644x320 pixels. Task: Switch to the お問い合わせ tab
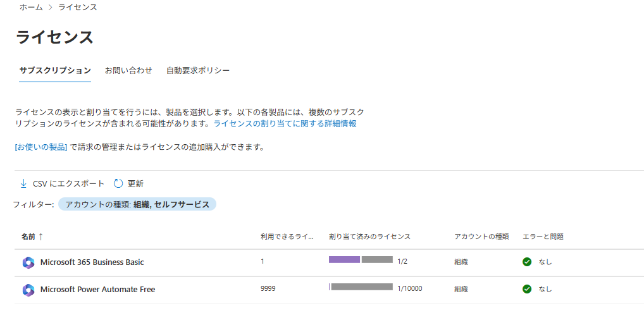128,70
